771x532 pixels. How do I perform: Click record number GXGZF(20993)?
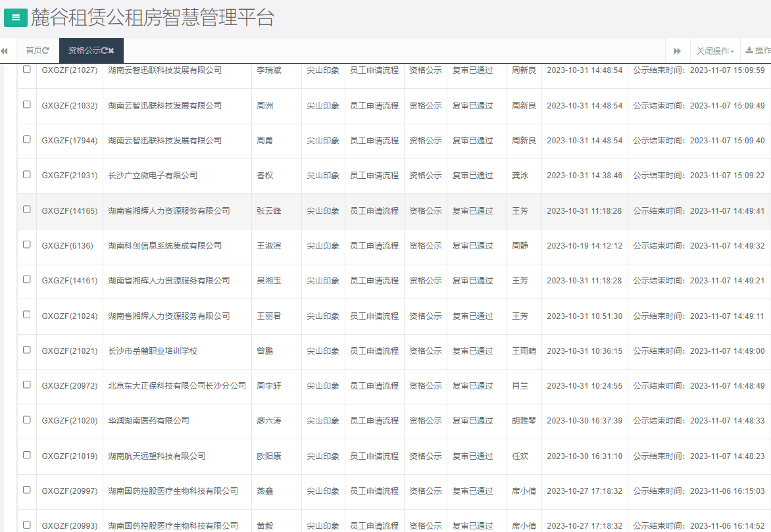70,526
